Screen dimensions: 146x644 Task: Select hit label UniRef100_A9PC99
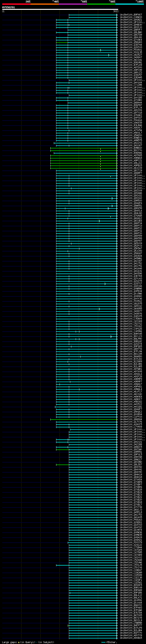[x=131, y=70]
